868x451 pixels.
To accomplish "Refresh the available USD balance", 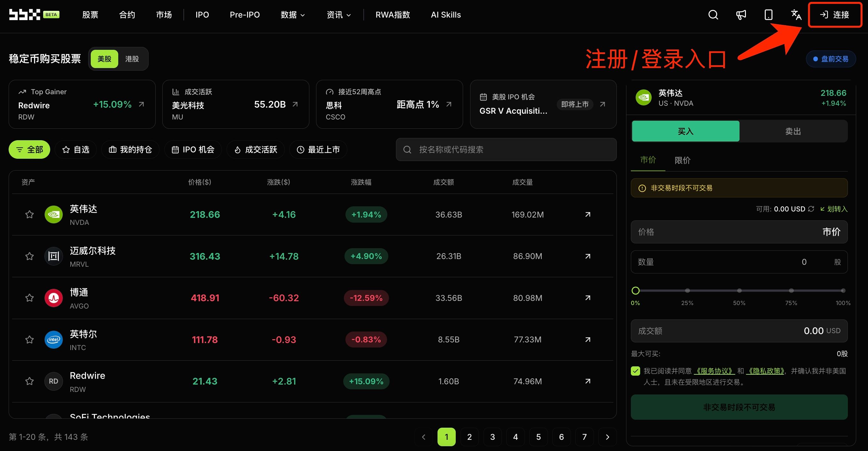I will pyautogui.click(x=811, y=209).
